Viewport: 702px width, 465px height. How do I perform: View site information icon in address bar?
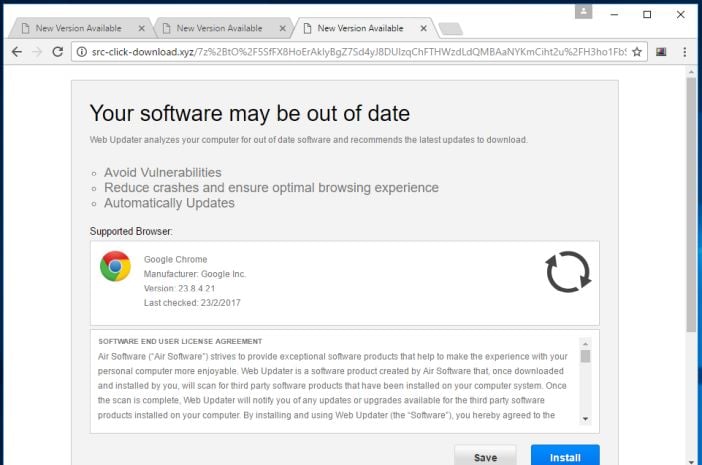83,51
